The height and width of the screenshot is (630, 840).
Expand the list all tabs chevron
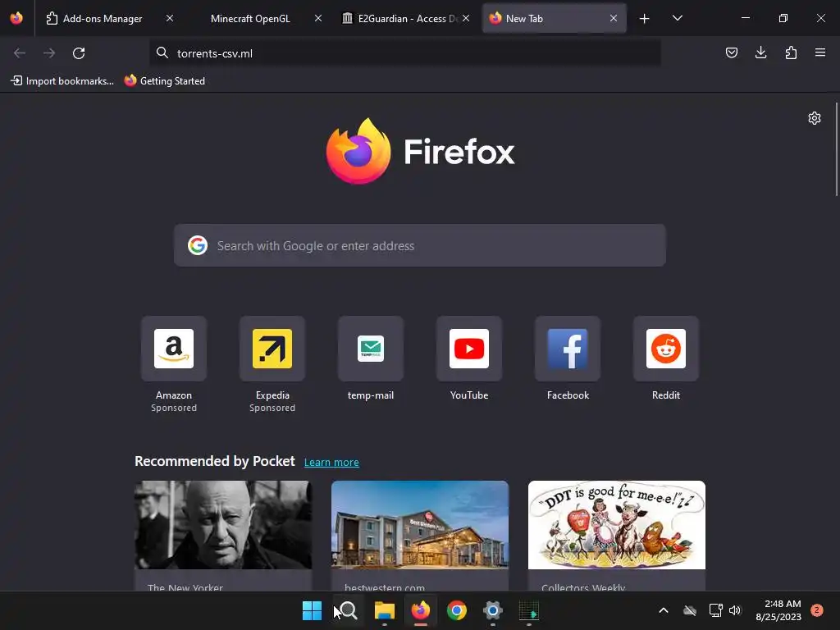(x=677, y=18)
